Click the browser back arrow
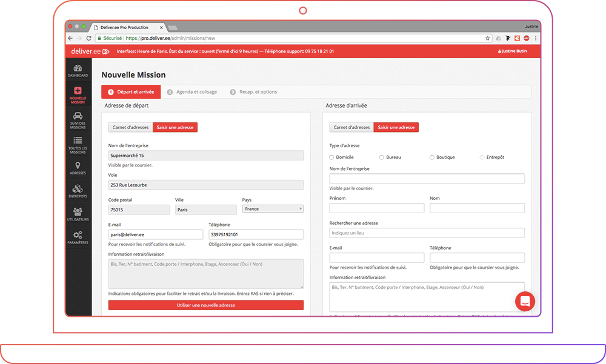The height and width of the screenshot is (364, 606). [70, 38]
